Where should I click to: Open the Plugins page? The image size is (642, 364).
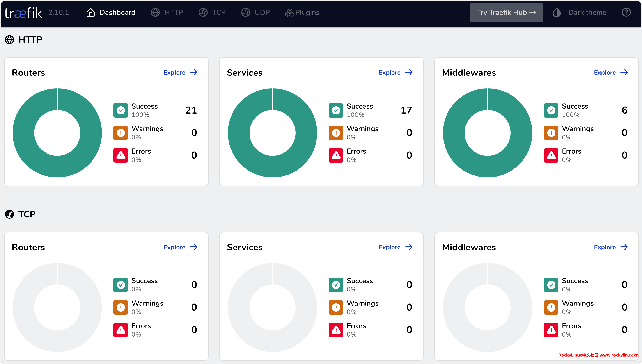point(302,12)
